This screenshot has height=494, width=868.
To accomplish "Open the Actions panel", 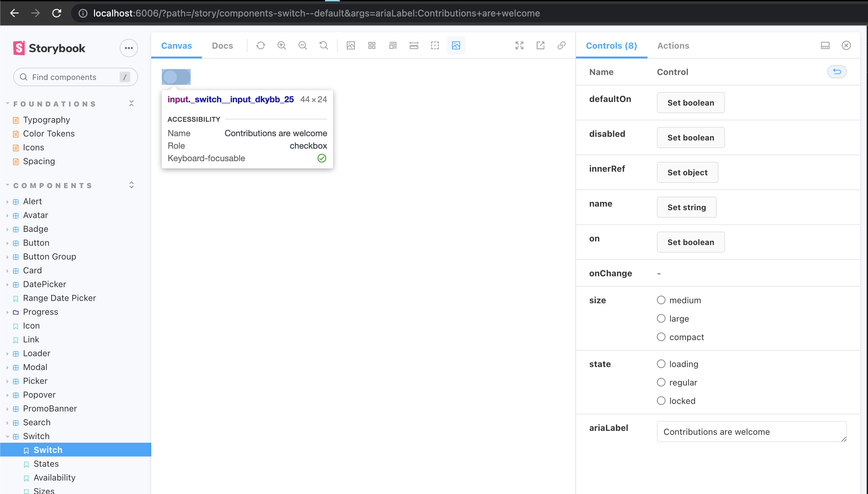I will tap(673, 45).
